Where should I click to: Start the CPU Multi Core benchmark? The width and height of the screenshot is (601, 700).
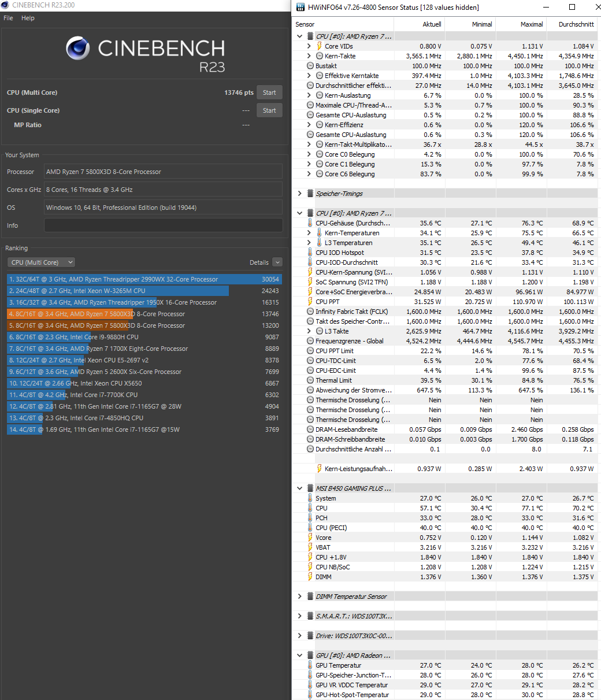click(269, 92)
